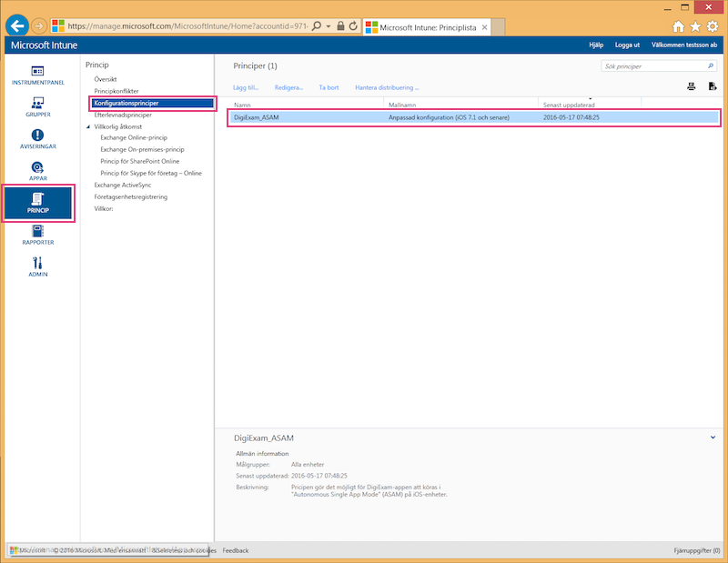Open Exchange On-premises-princip item

[x=143, y=149]
